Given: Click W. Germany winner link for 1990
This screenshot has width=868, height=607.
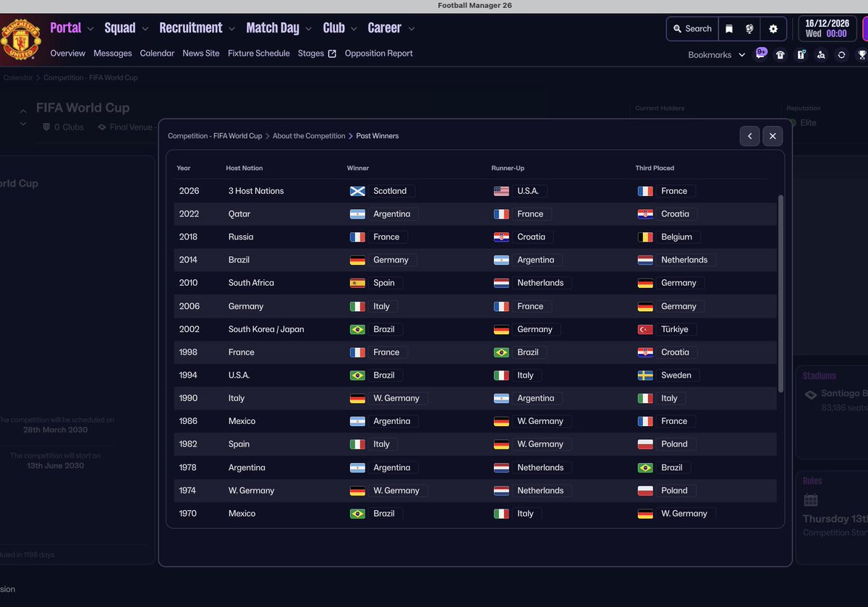Looking at the screenshot, I should coord(396,398).
